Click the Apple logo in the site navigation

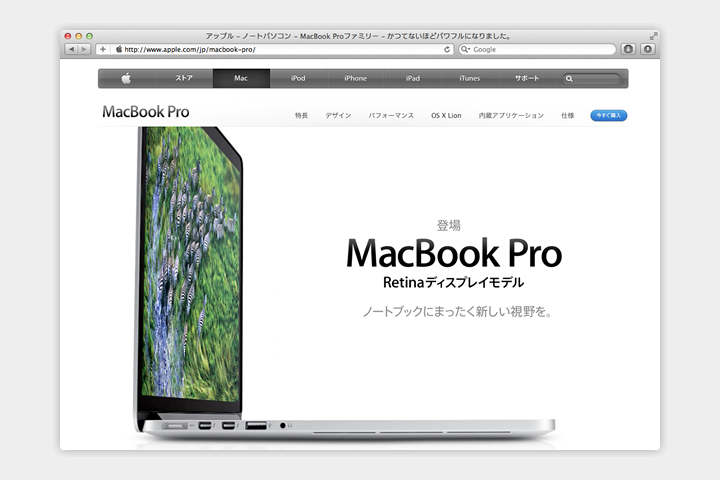[126, 78]
